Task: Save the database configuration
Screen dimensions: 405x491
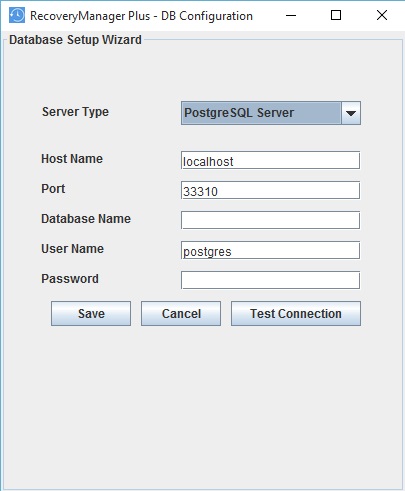Action: (x=91, y=314)
